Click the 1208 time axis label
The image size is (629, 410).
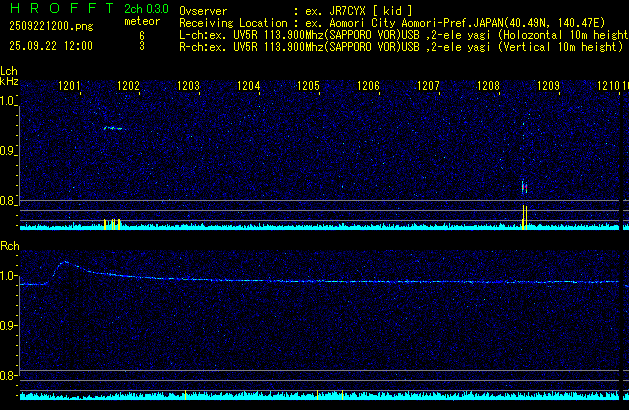coord(488,87)
